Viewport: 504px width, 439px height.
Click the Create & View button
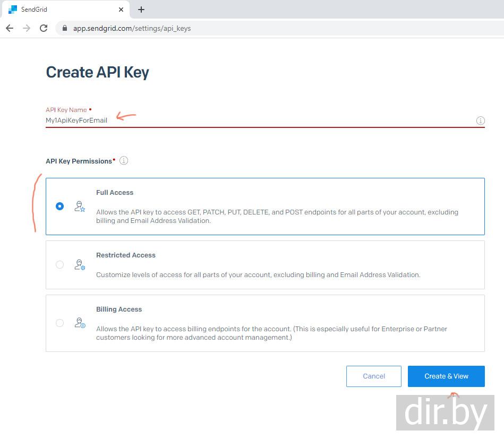click(x=446, y=376)
